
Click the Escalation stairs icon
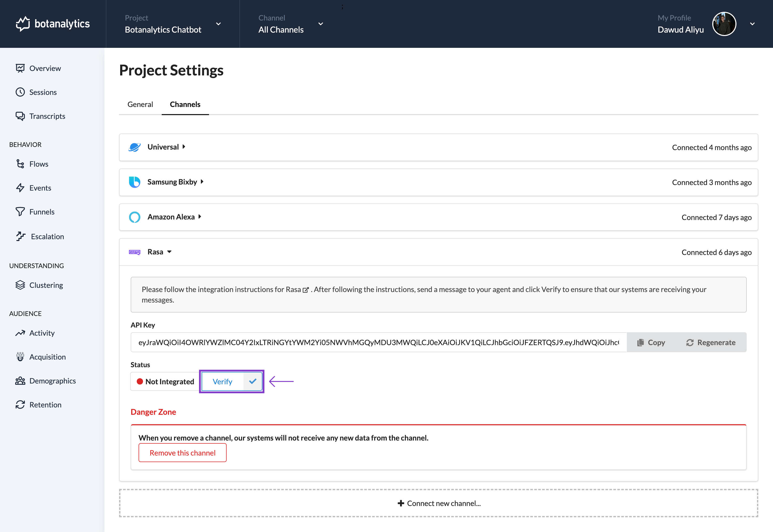coord(21,236)
